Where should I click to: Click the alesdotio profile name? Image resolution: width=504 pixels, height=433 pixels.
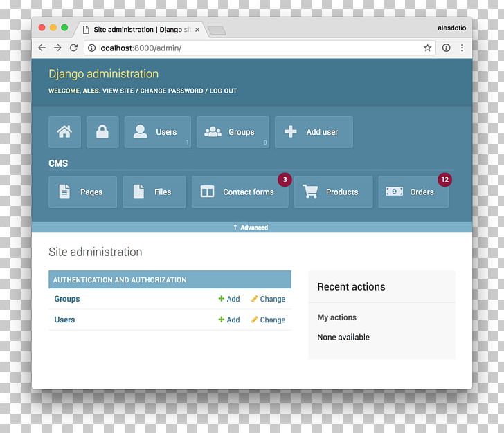tap(451, 28)
